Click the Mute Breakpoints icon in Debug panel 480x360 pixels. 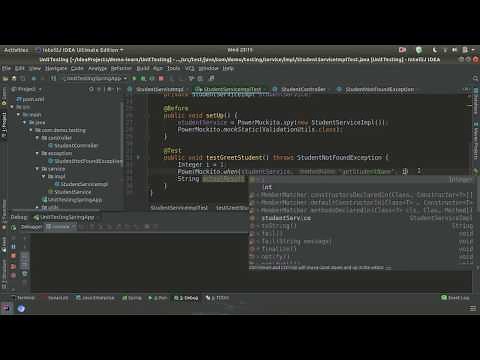click(13, 276)
